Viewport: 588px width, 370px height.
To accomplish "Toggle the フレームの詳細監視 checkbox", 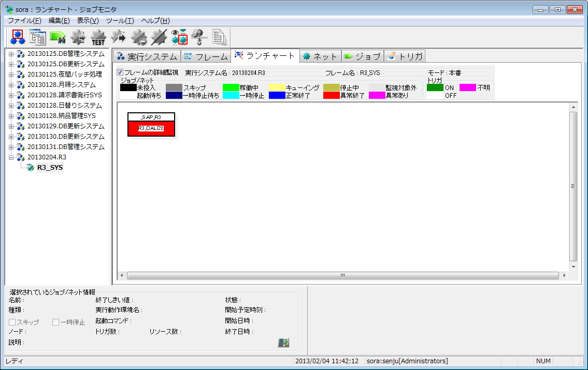I will point(120,72).
